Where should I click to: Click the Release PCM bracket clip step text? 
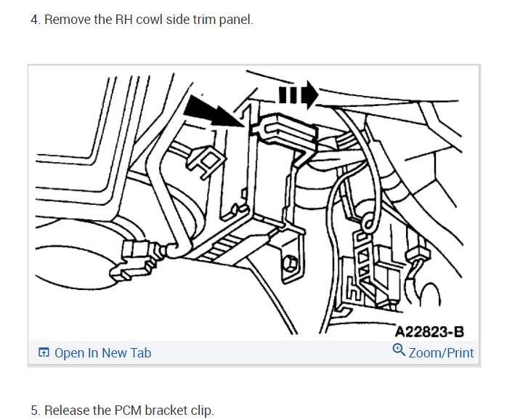pyautogui.click(x=122, y=411)
